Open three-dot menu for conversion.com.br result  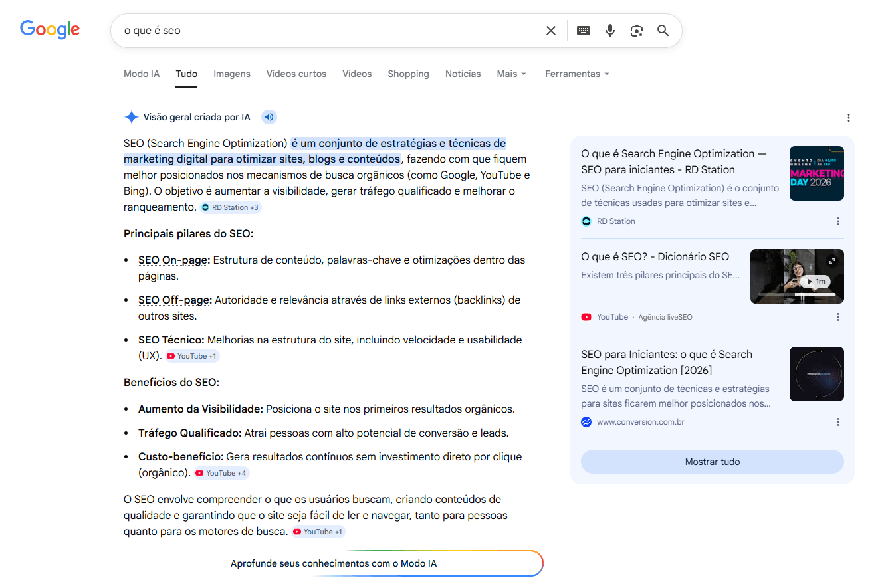pos(838,422)
